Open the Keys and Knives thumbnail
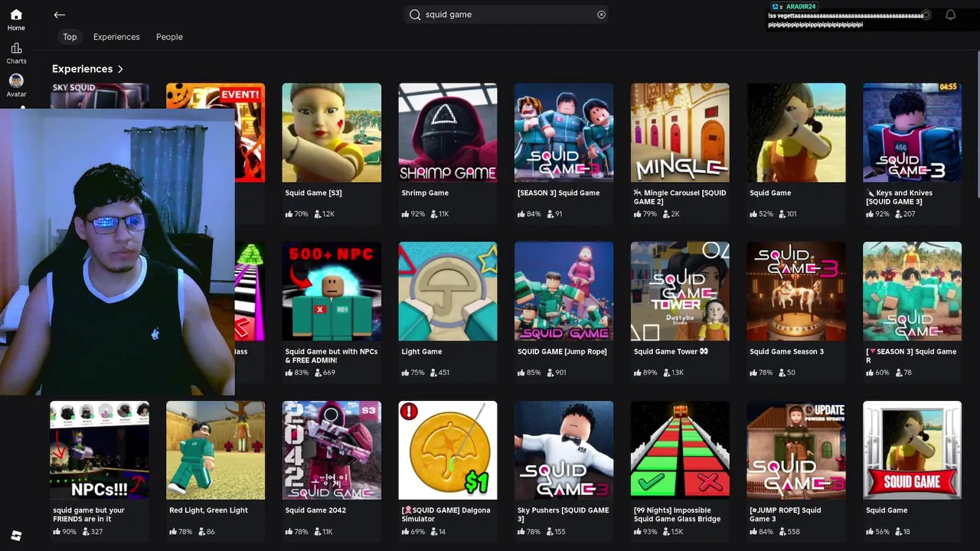Image resolution: width=980 pixels, height=551 pixels. (x=912, y=132)
